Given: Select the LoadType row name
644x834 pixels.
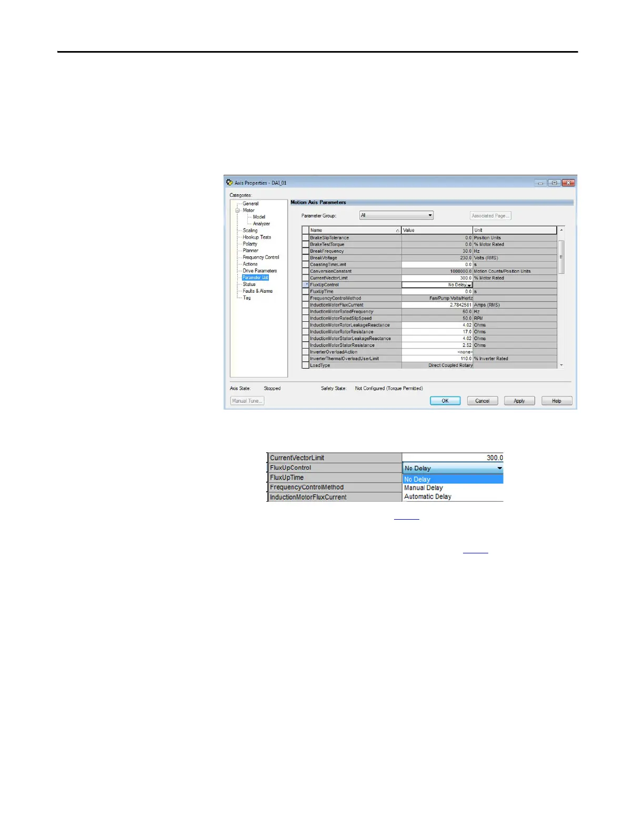Looking at the screenshot, I should point(320,365).
